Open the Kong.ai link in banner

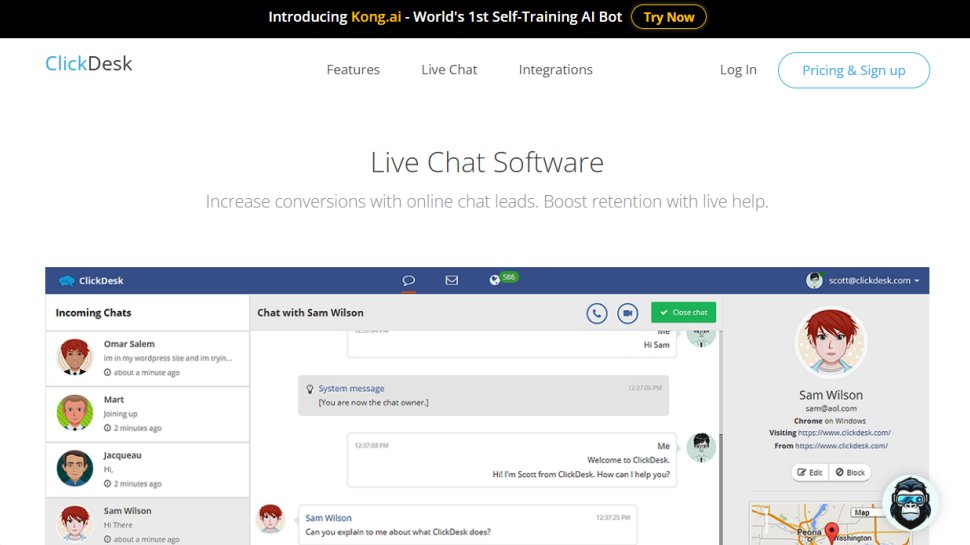[x=376, y=17]
